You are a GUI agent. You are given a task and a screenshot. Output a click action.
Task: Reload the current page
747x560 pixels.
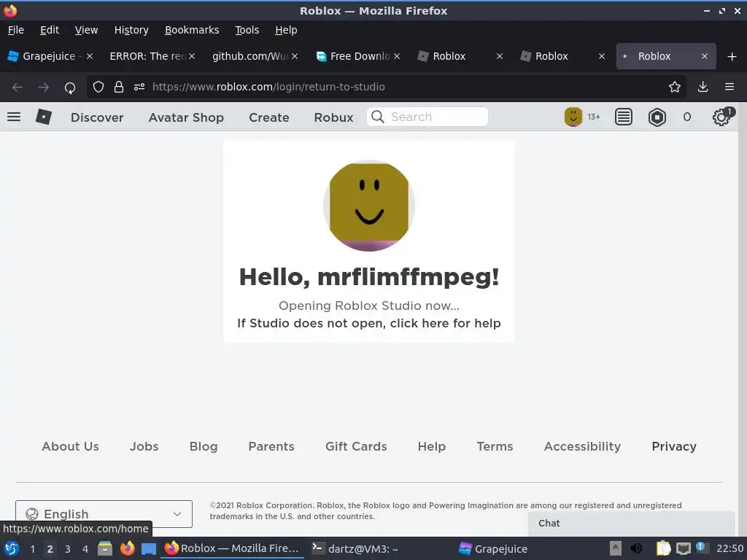coord(70,87)
